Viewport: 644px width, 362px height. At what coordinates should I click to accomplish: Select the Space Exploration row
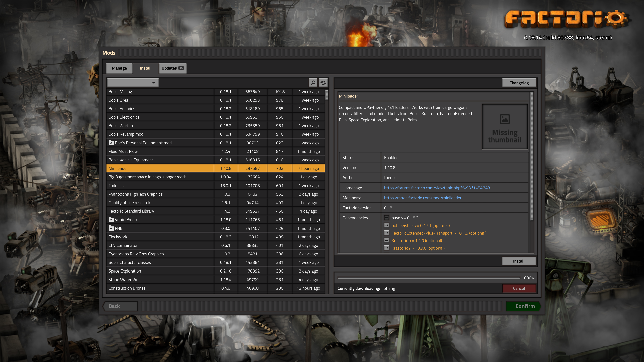coord(216,271)
